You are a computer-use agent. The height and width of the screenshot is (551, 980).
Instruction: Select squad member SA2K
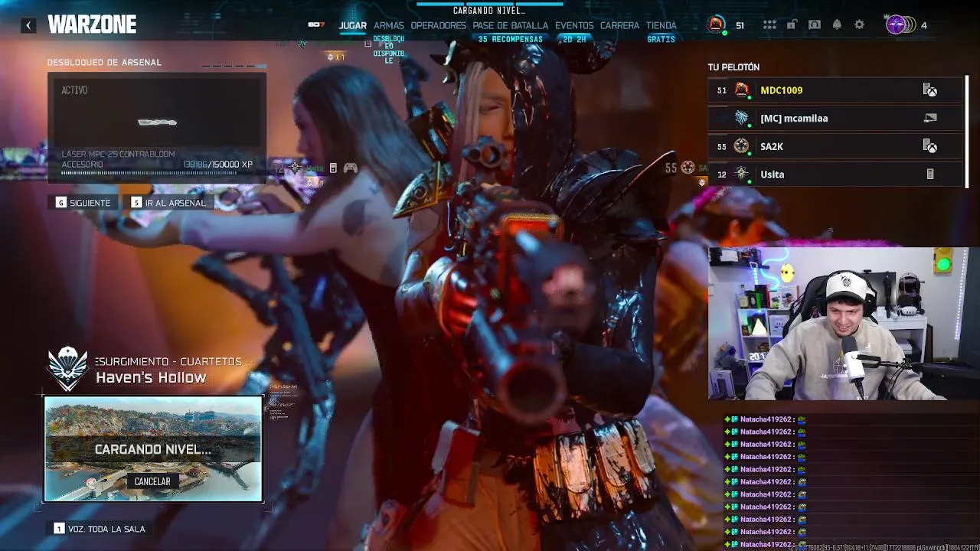point(835,146)
